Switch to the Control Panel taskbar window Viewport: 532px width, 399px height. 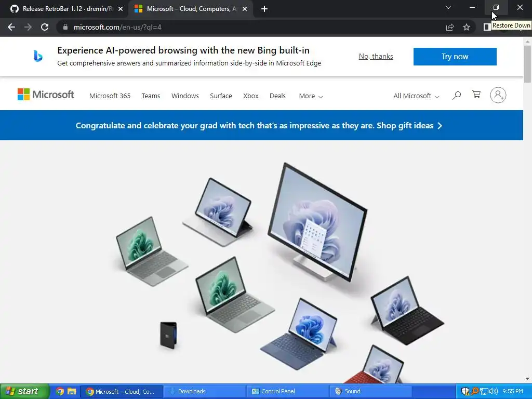288,392
